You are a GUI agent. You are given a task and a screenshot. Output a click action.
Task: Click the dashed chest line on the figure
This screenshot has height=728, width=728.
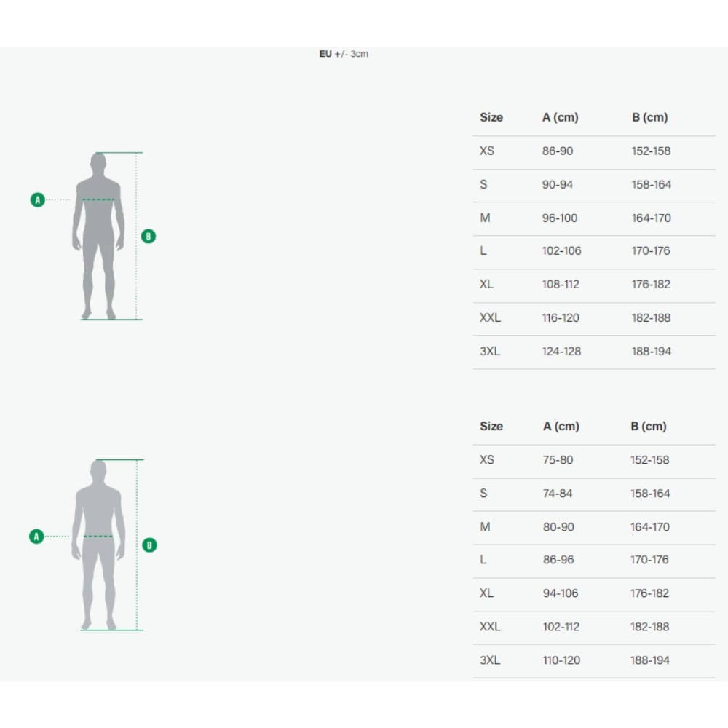98,199
